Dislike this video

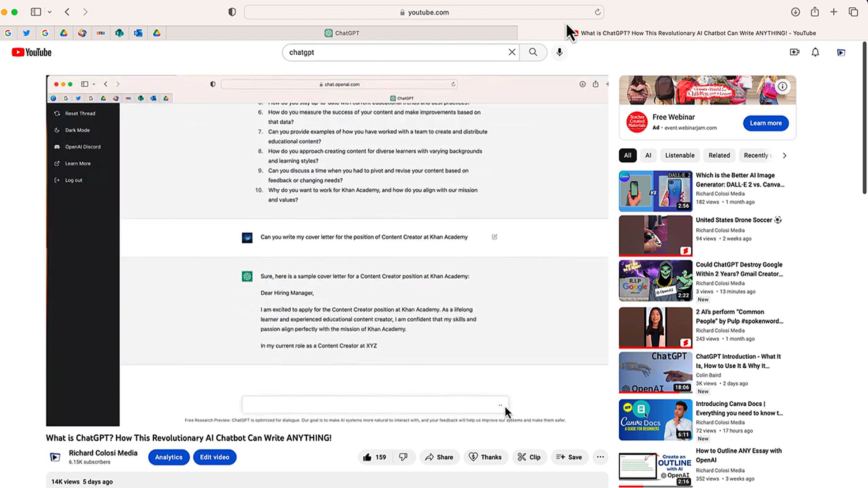(x=403, y=457)
